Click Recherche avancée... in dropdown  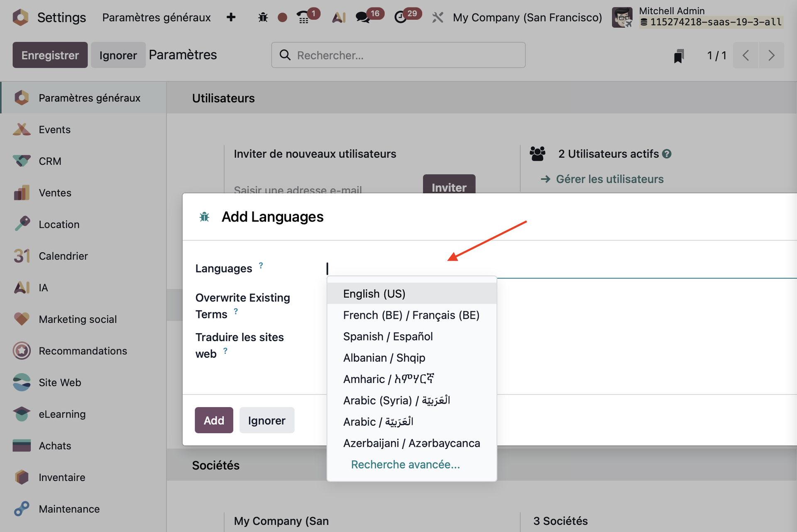pos(405,465)
